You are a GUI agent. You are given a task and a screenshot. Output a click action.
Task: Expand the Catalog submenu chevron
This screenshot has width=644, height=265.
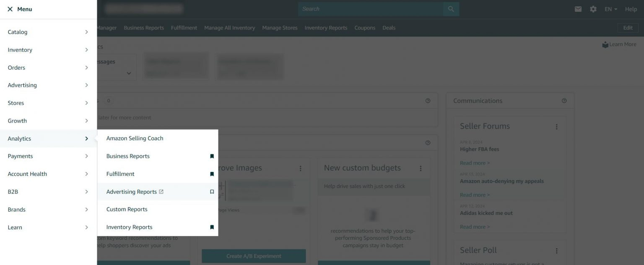[86, 32]
